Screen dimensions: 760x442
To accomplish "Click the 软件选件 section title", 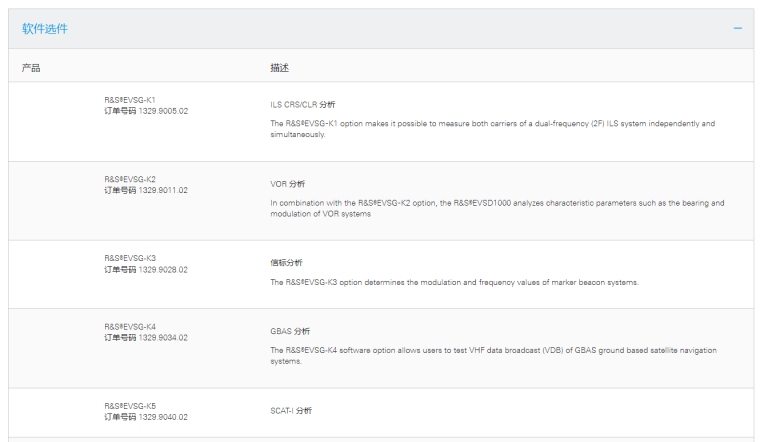I will (x=45, y=28).
